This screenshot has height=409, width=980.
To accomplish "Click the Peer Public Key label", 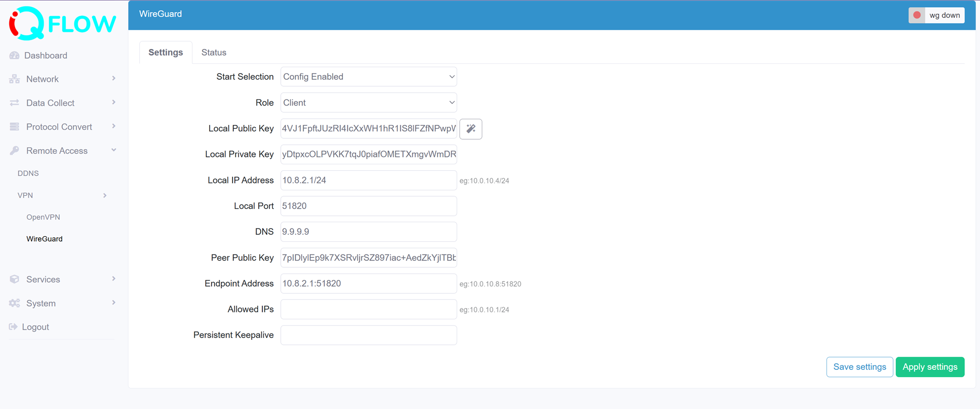I will coord(242,257).
